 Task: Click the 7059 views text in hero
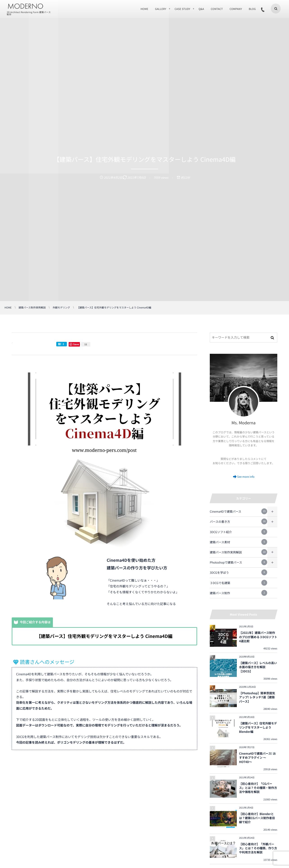pyautogui.click(x=161, y=178)
